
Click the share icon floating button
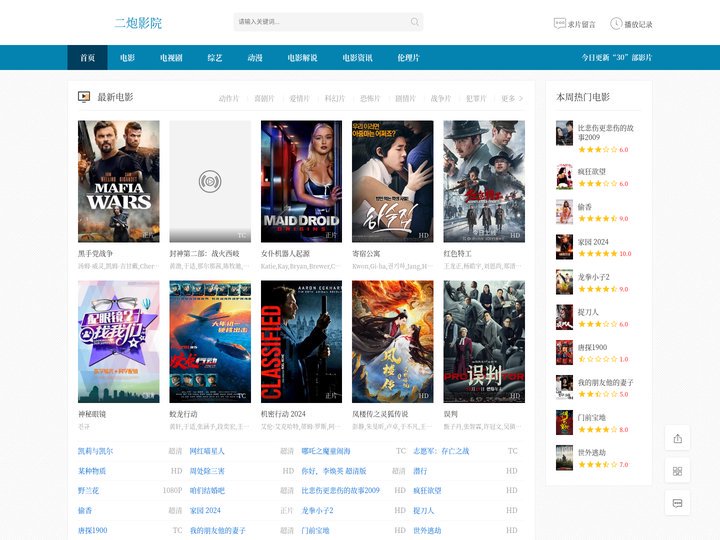(x=677, y=439)
